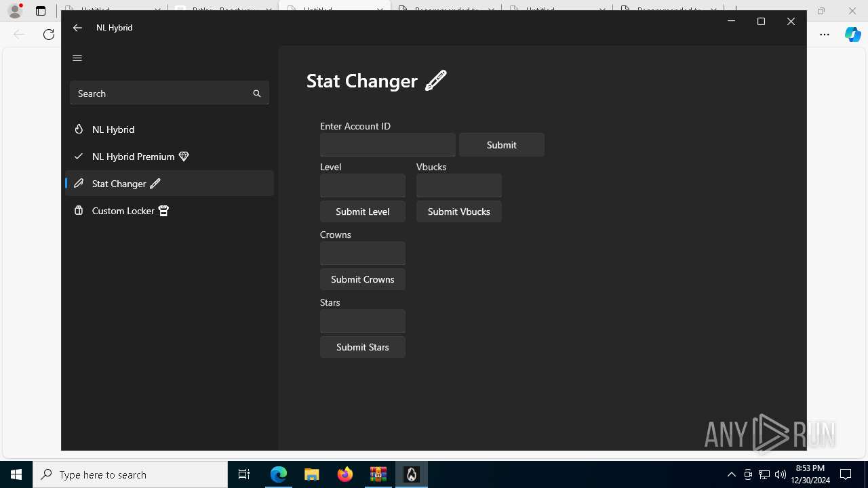Viewport: 868px width, 488px height.
Task: Maximize the NL Hybrid window
Action: [x=761, y=22]
